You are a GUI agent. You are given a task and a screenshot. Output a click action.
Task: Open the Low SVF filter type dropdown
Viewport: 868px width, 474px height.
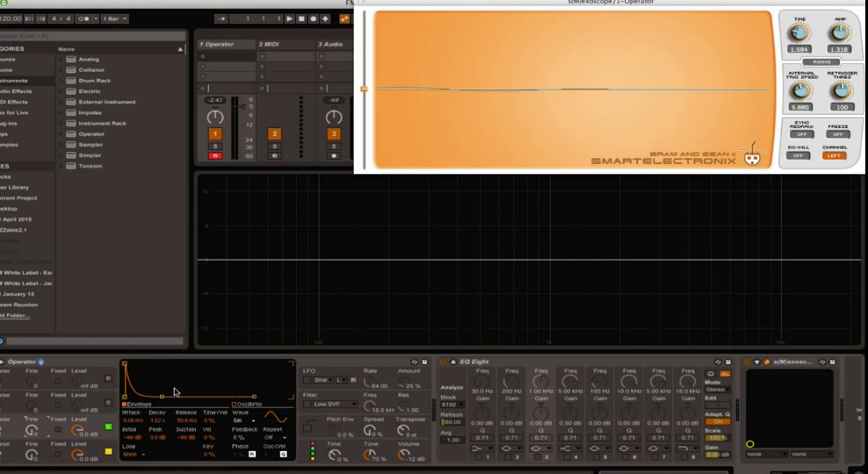tap(335, 405)
